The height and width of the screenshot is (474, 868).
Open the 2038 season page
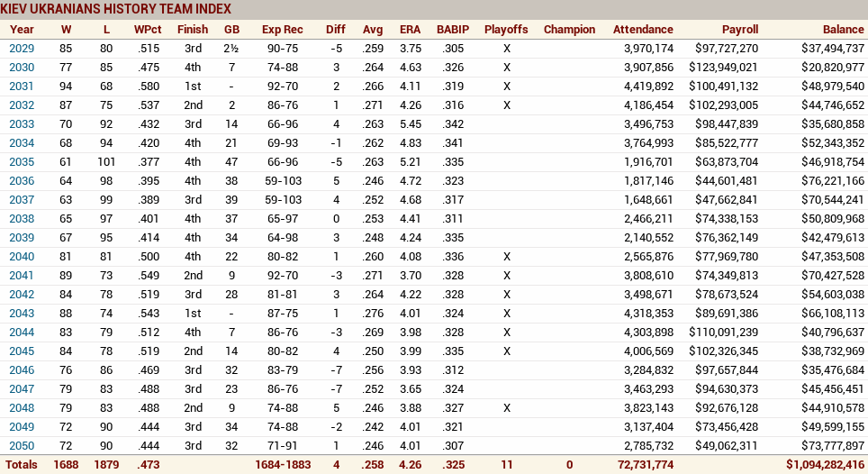coord(22,219)
